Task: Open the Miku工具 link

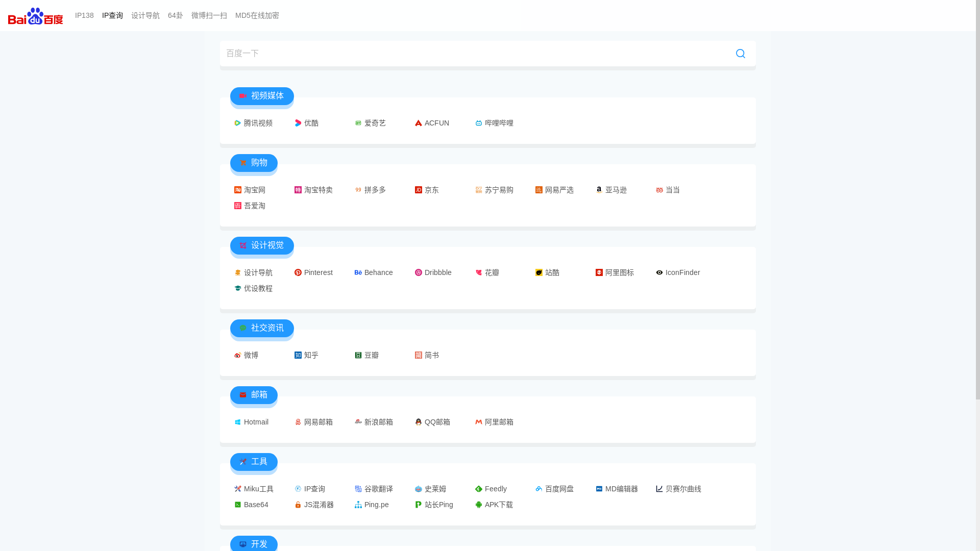Action: point(254,489)
